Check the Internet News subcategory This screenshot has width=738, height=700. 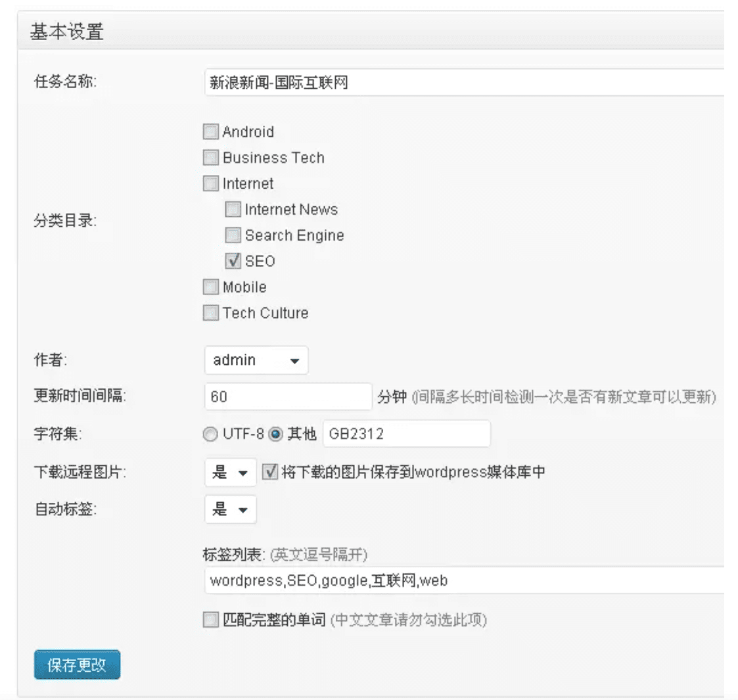tap(232, 209)
